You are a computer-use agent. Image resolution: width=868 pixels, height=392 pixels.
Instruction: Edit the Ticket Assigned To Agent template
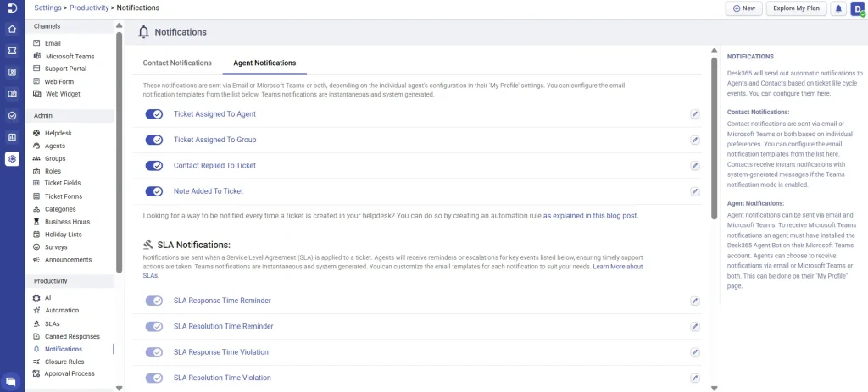point(694,114)
